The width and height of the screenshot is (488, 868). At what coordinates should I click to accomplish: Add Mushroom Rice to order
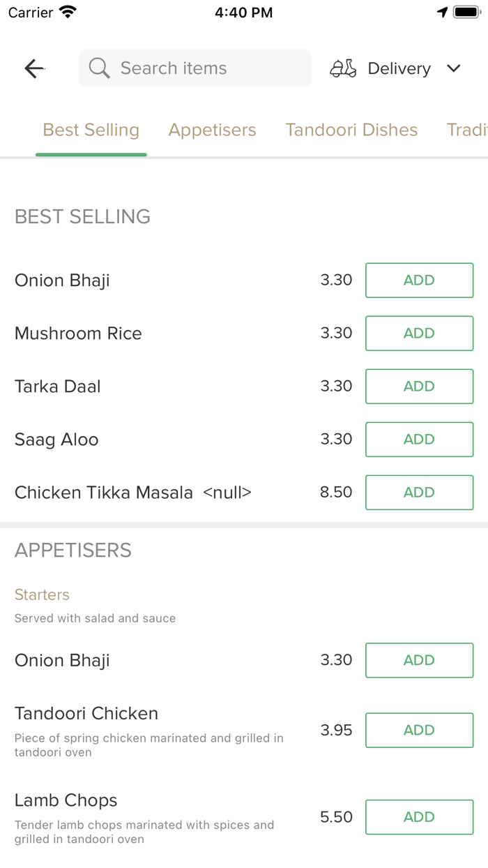(x=419, y=334)
